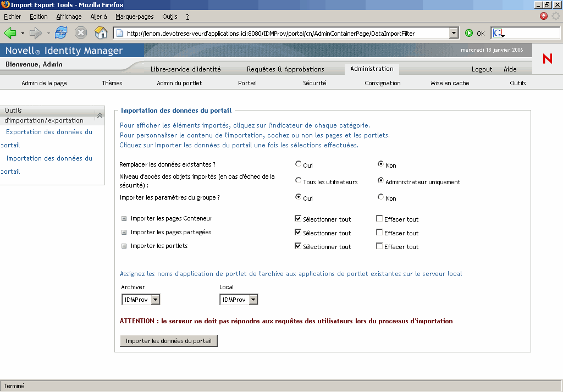563x392 pixels.
Task: Open the Edition menu
Action: 38,16
